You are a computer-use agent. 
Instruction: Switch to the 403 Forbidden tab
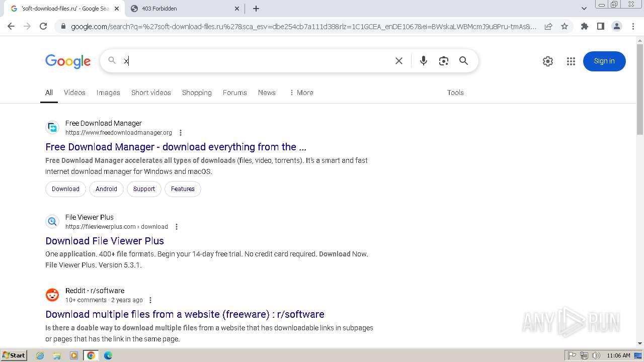pos(185,9)
